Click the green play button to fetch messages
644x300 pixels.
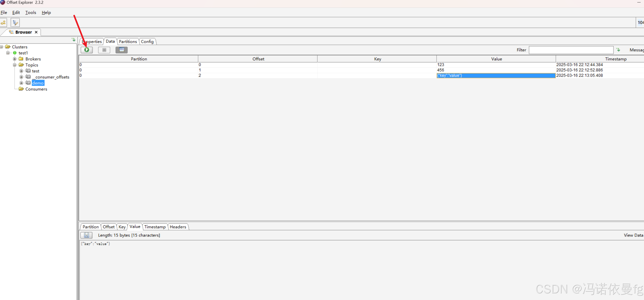86,50
